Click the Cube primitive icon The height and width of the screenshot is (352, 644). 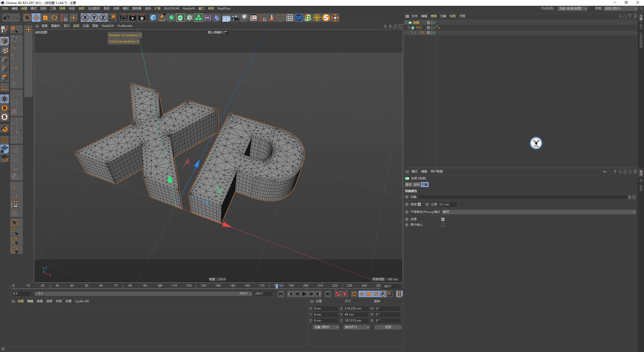coord(153,18)
